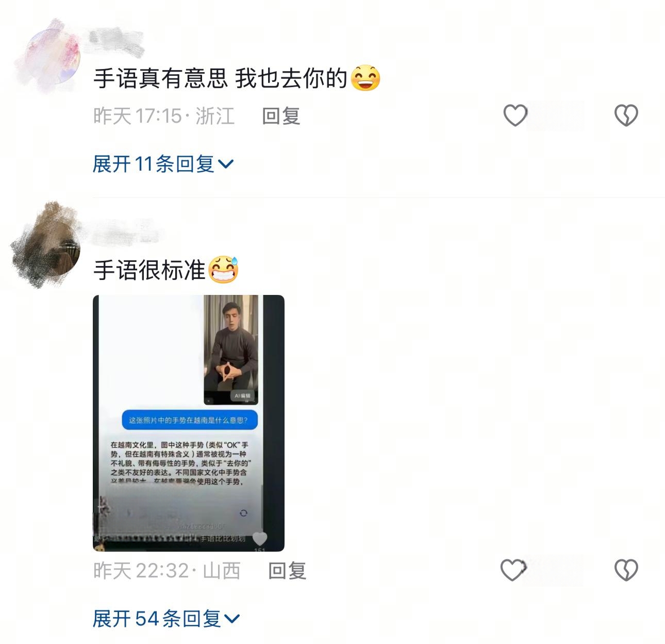Like the Shanxi user's comment with heart icon
This screenshot has height=644, width=665.
(x=513, y=570)
